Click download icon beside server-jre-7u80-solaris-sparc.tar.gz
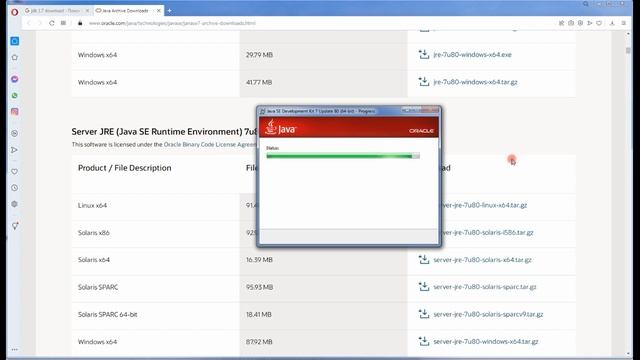Screen dimensions: 640x360 (424, 287)
